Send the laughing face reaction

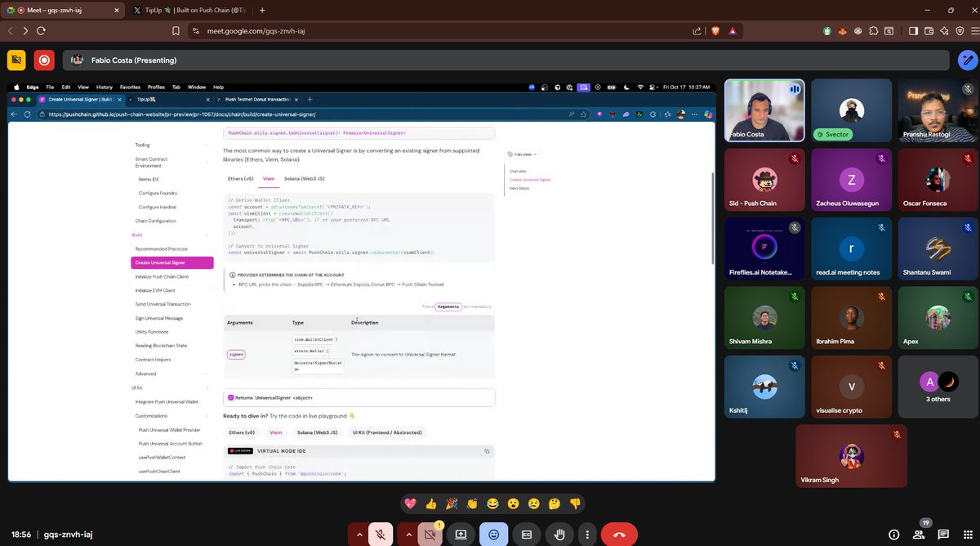pos(492,503)
